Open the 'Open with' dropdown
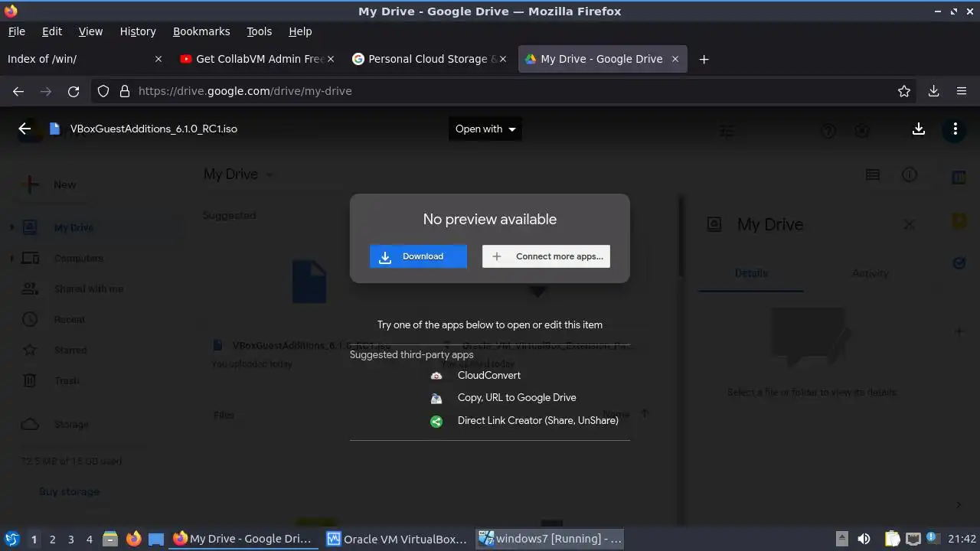The height and width of the screenshot is (551, 980). [485, 129]
